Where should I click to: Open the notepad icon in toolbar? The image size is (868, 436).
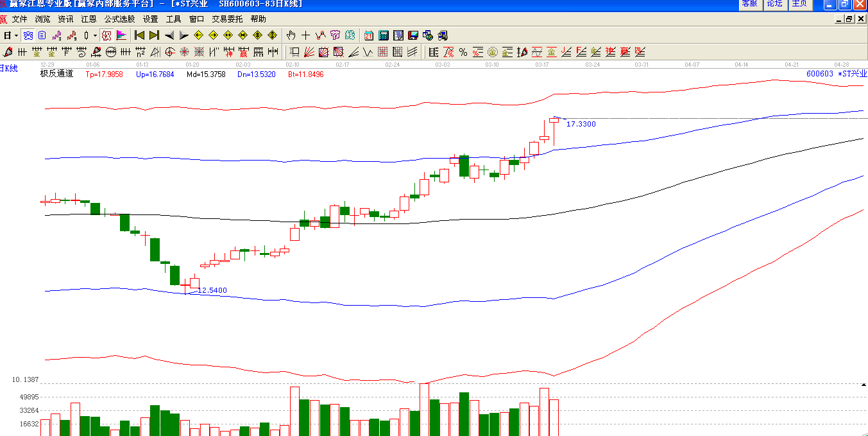tap(398, 35)
